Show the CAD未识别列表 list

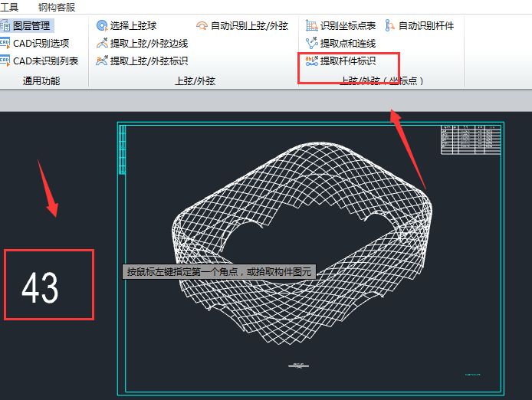45,61
